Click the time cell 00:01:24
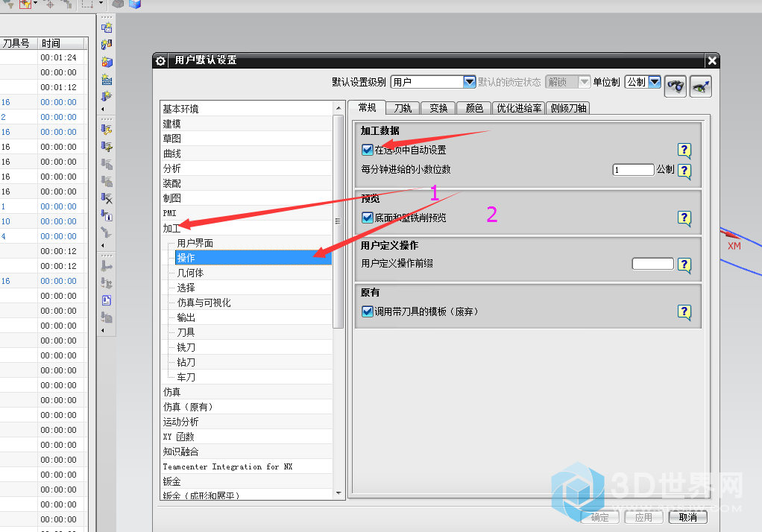 [59, 57]
